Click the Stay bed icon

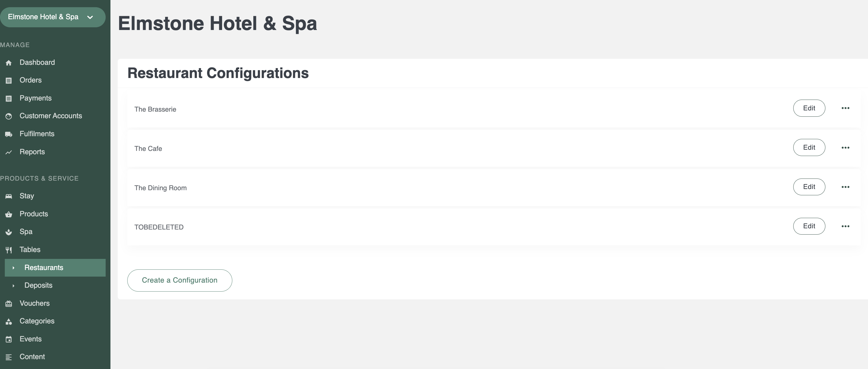point(9,196)
